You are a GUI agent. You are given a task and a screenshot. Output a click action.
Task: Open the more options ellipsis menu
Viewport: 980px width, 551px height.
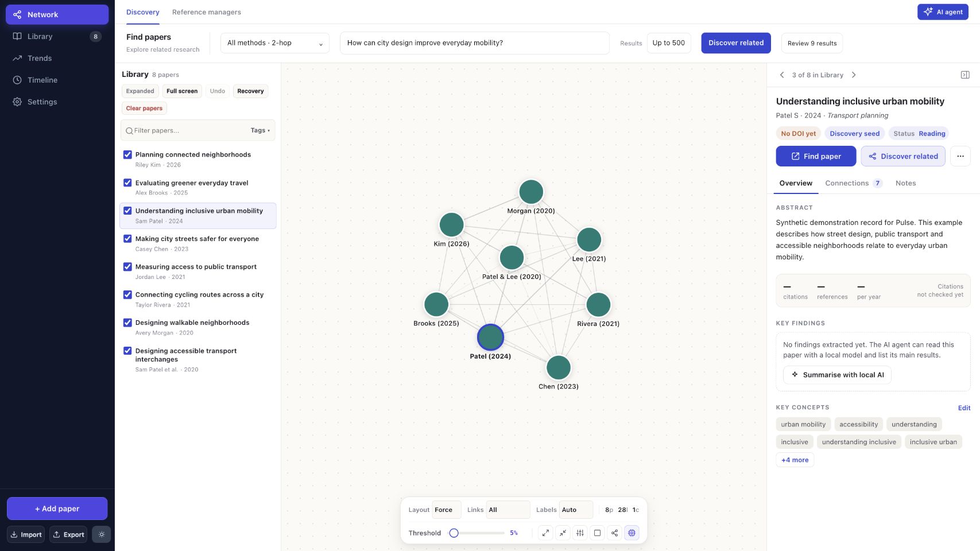tap(960, 156)
